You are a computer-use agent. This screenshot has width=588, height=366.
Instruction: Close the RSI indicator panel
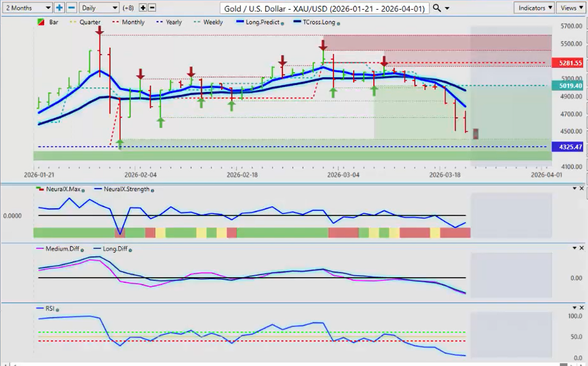pyautogui.click(x=582, y=308)
